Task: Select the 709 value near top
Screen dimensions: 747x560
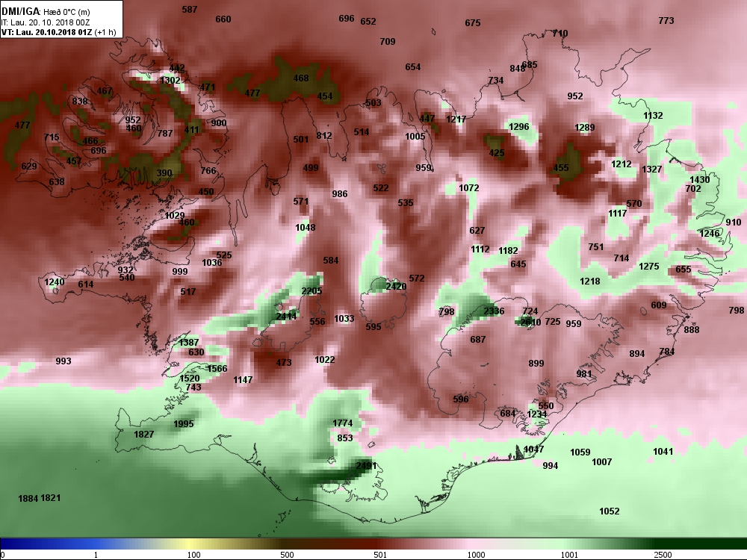Action: coord(387,42)
